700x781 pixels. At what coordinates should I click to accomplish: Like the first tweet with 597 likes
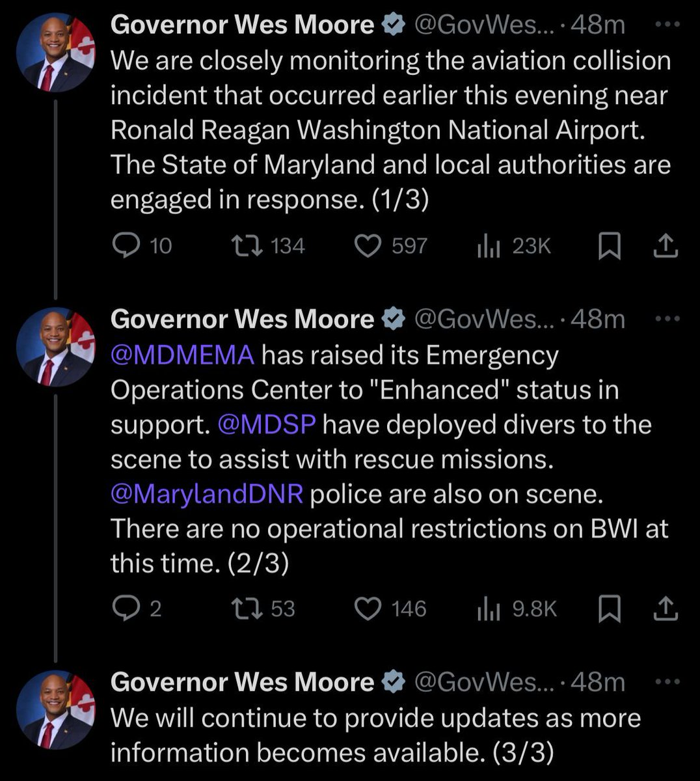click(369, 245)
